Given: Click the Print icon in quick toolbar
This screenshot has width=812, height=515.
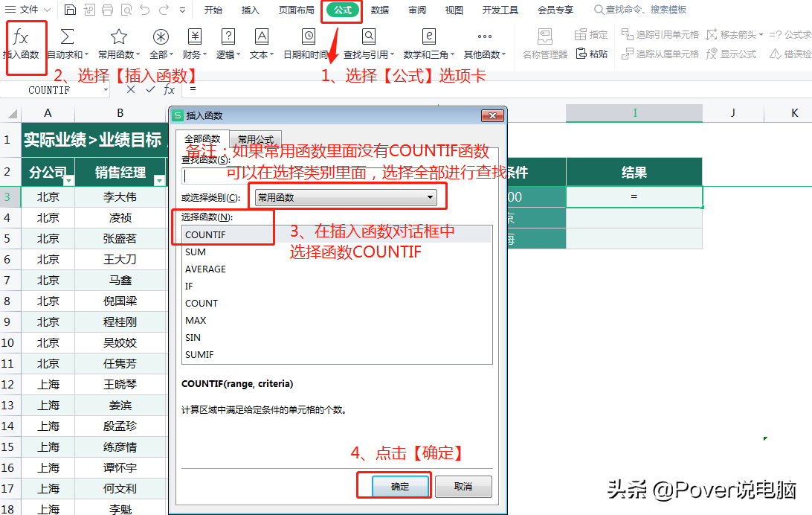Looking at the screenshot, I should pos(107,10).
